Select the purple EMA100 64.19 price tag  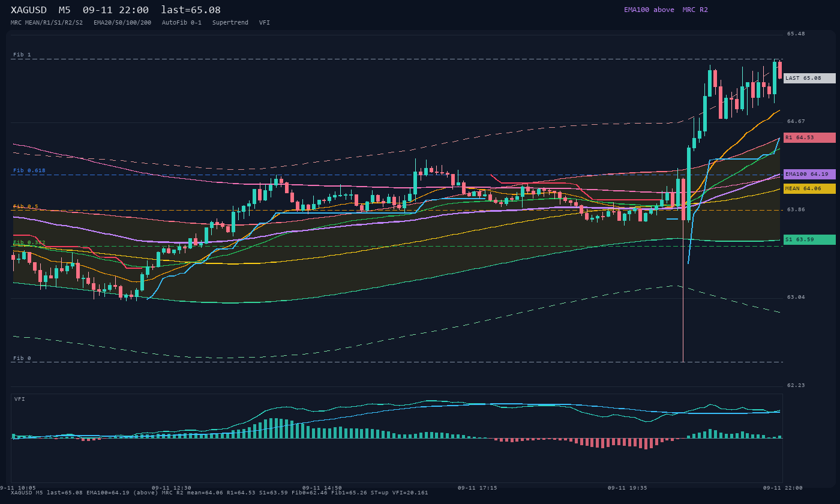pyautogui.click(x=809, y=174)
